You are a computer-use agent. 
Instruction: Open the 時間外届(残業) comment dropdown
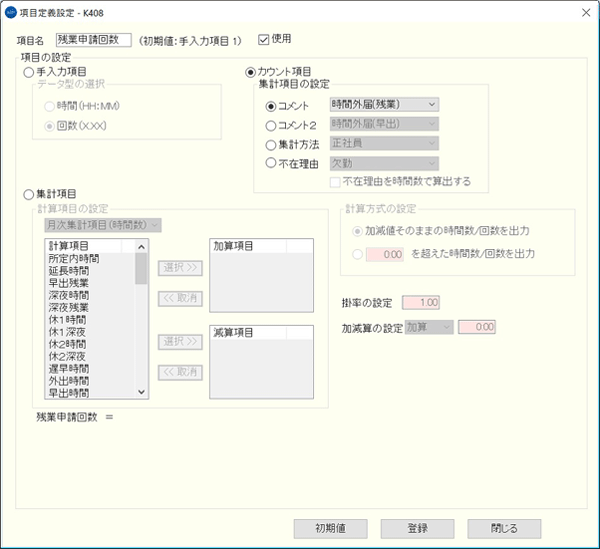pyautogui.click(x=384, y=104)
